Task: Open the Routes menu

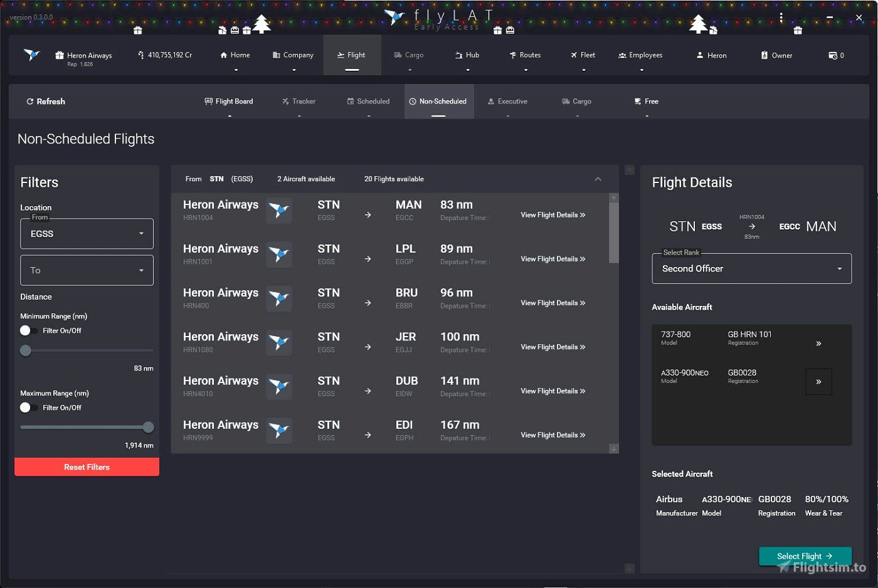Action: (525, 55)
